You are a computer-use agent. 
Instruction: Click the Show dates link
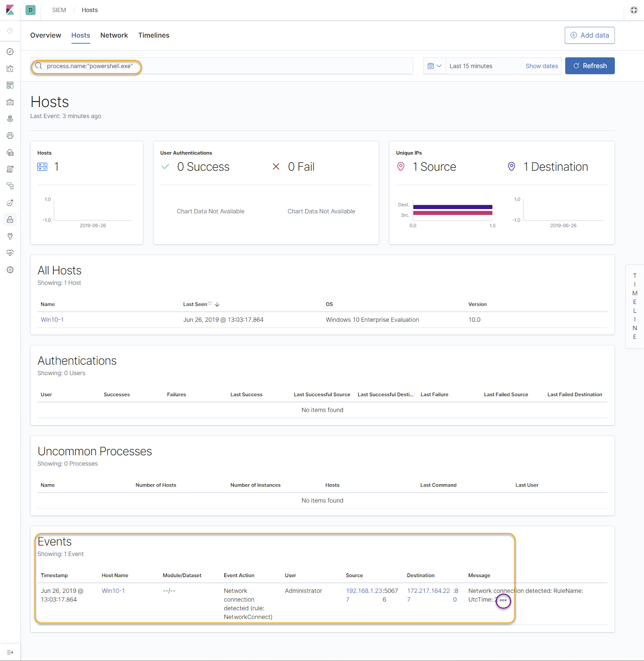pos(542,66)
